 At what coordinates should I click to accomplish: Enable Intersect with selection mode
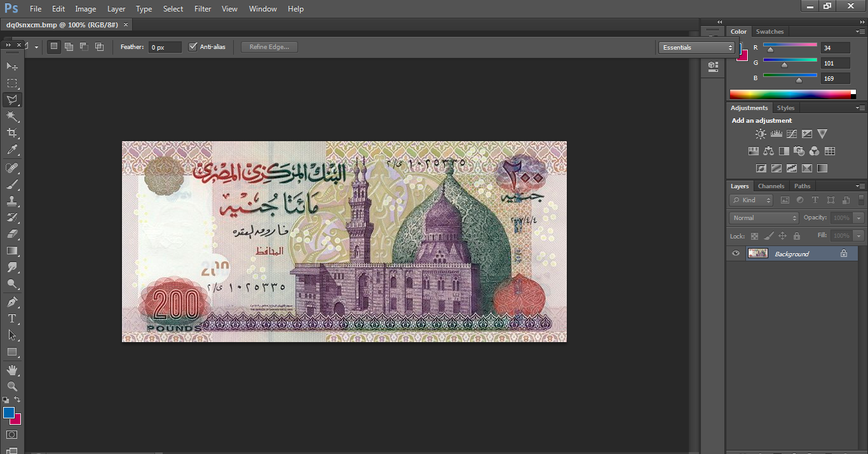[99, 46]
